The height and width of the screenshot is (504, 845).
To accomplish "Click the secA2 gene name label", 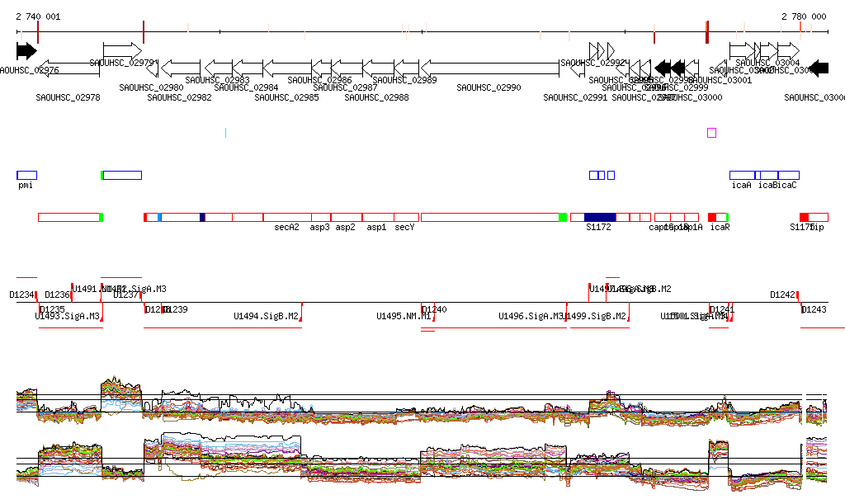I will (286, 227).
